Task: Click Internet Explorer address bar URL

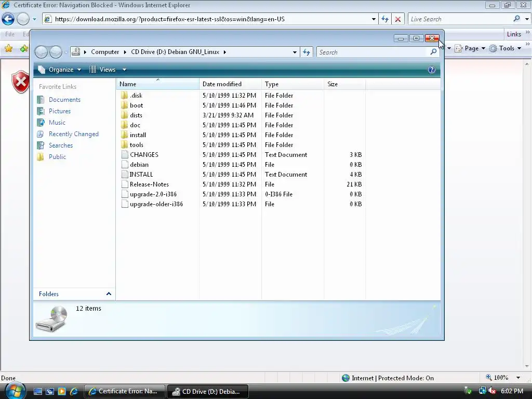Action: [170, 19]
